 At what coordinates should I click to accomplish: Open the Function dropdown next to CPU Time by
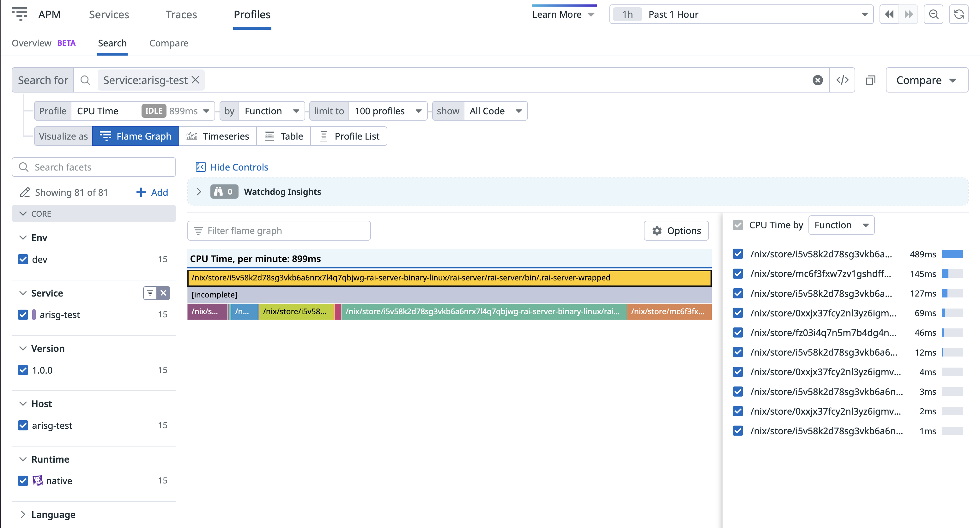[841, 225]
